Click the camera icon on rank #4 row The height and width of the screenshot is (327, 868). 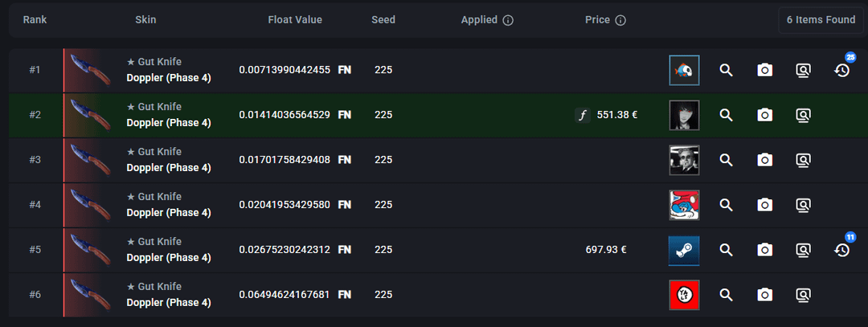tap(764, 205)
